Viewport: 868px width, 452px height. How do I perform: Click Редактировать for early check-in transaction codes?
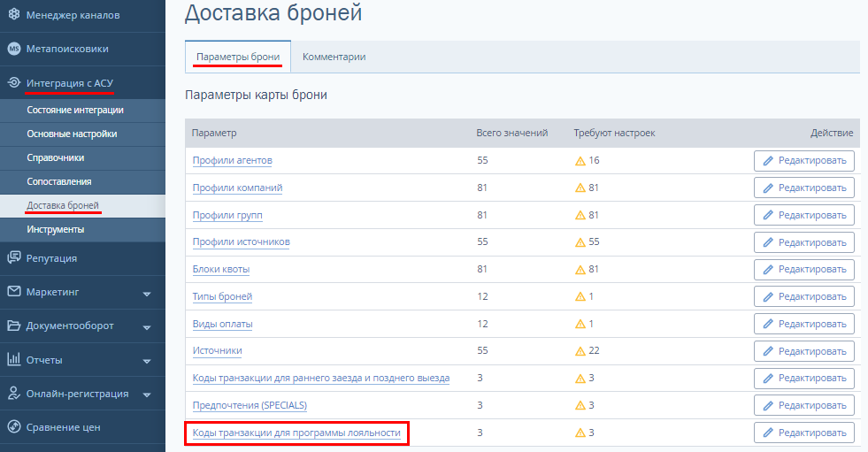pos(803,378)
